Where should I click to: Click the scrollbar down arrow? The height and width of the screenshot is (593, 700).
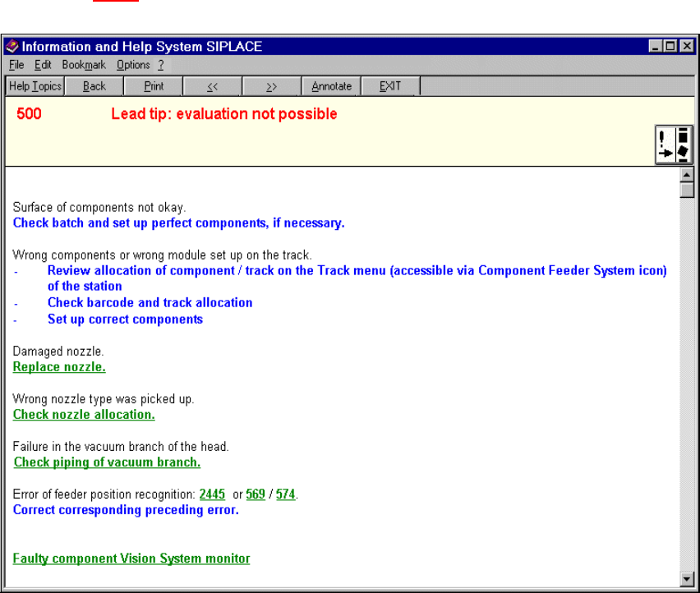687,579
